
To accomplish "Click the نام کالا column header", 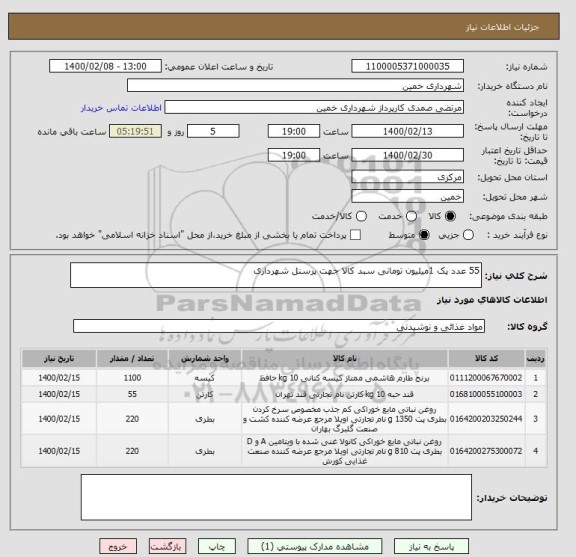I will tap(345, 359).
